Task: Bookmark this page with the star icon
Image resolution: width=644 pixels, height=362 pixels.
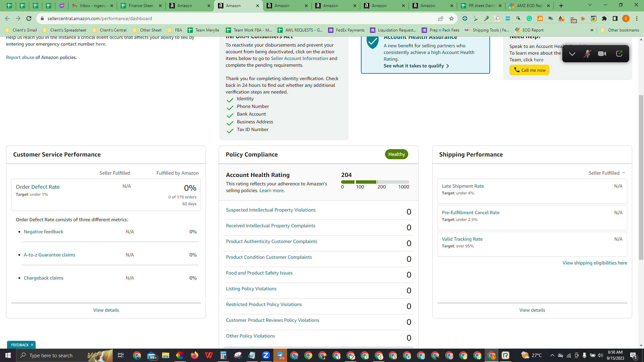Action: pyautogui.click(x=451, y=18)
